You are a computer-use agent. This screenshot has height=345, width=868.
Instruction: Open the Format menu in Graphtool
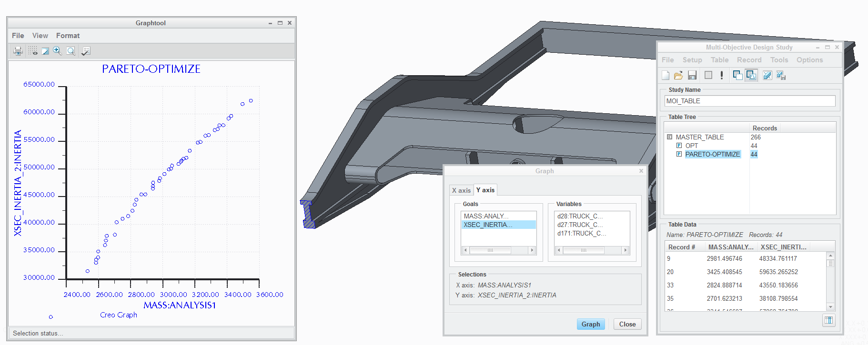(68, 36)
